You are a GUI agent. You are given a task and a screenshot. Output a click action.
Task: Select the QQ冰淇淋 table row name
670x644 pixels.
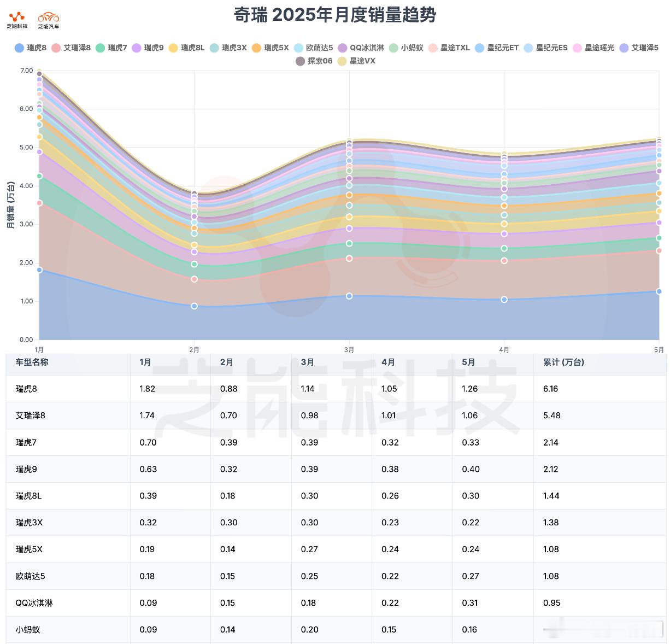34,603
